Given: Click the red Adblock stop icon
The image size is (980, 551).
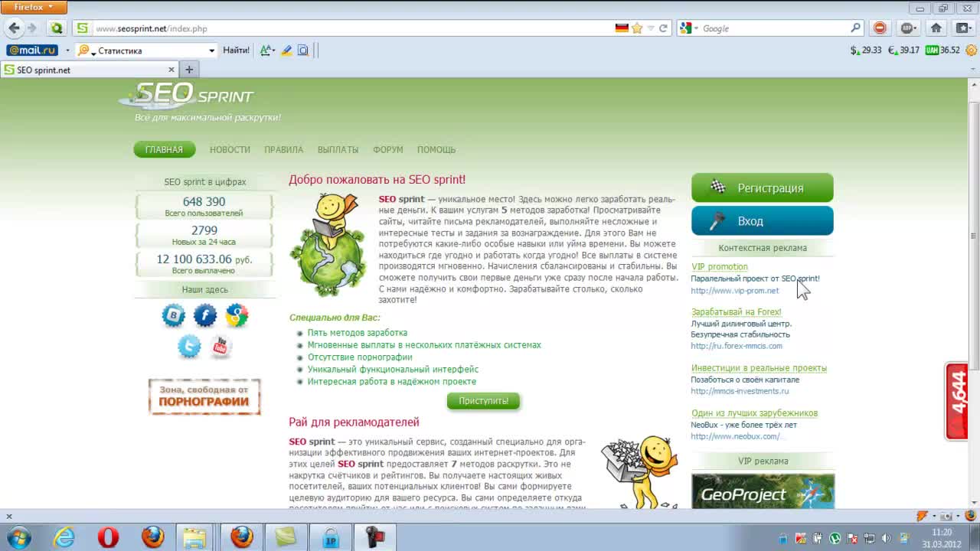Looking at the screenshot, I should click(x=880, y=28).
